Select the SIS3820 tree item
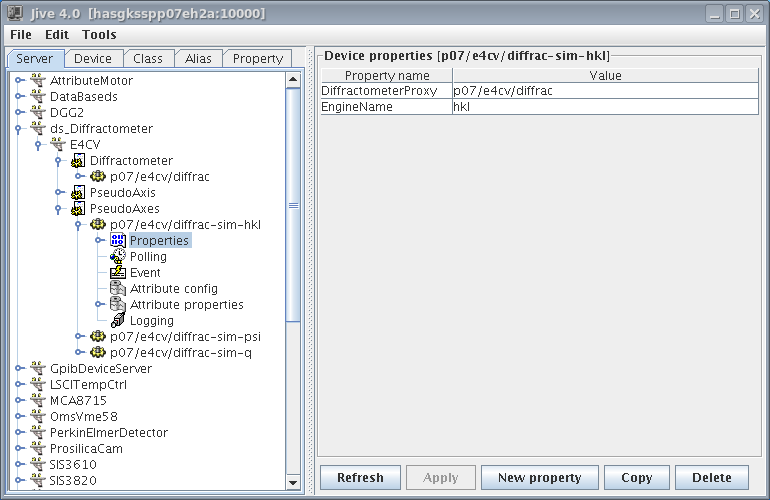This screenshot has height=500, width=770. coord(73,480)
